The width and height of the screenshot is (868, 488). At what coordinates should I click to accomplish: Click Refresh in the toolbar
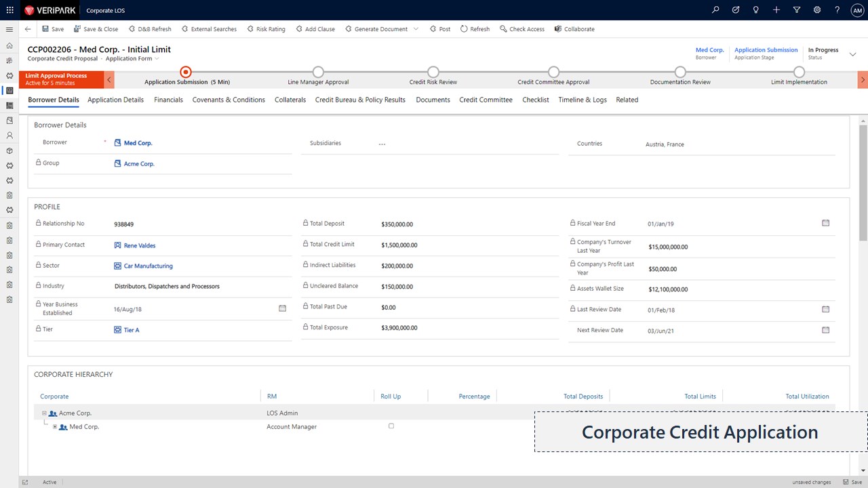(475, 29)
